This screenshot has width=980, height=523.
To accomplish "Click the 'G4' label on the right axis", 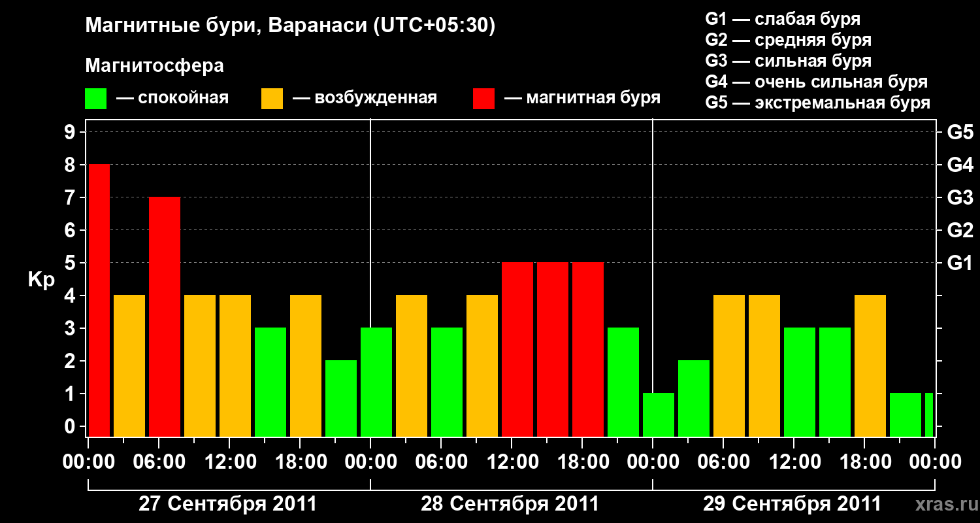I will [x=960, y=165].
